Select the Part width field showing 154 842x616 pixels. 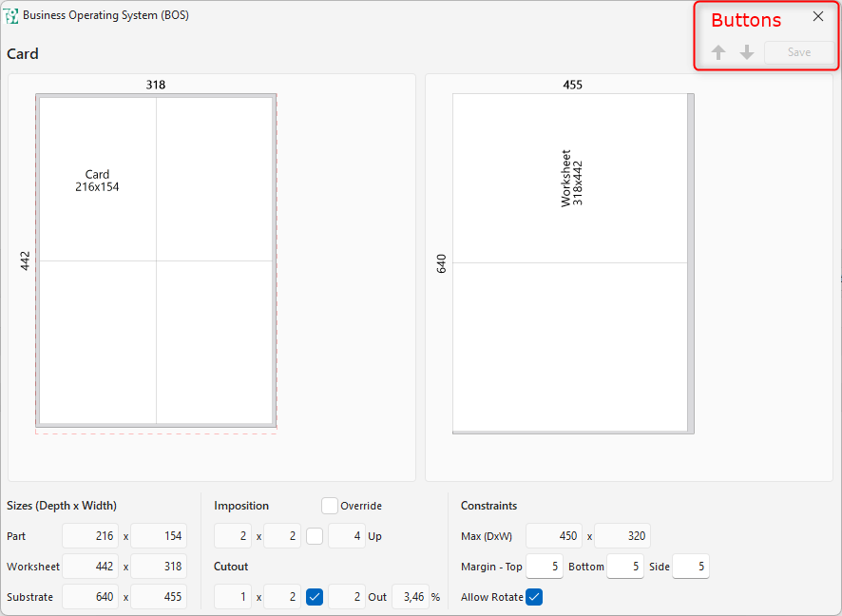[x=159, y=536]
